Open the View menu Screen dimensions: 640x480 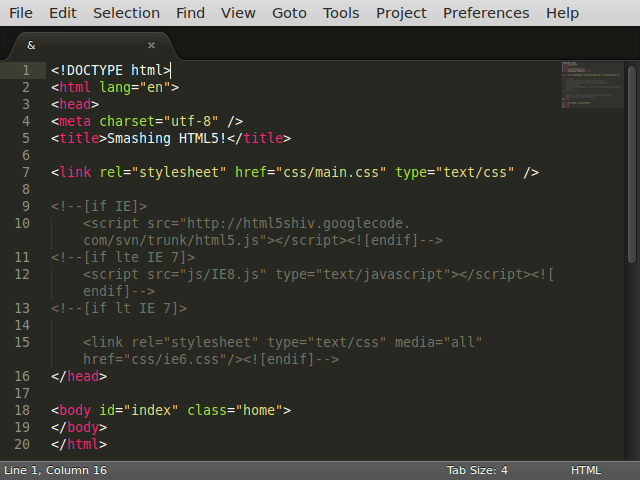(238, 13)
